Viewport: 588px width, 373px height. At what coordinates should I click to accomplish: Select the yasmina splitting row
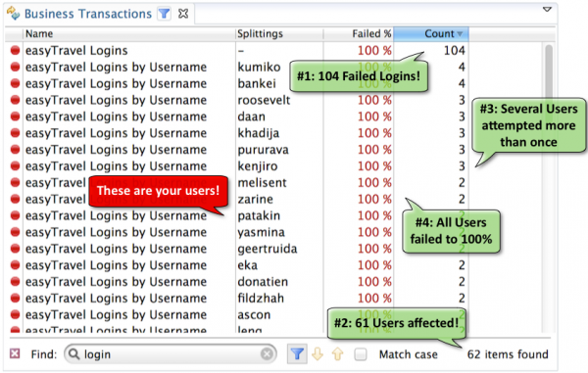coord(238,232)
